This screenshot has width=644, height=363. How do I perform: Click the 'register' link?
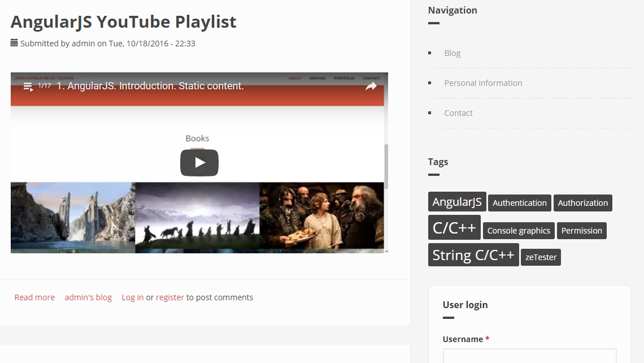pyautogui.click(x=170, y=297)
